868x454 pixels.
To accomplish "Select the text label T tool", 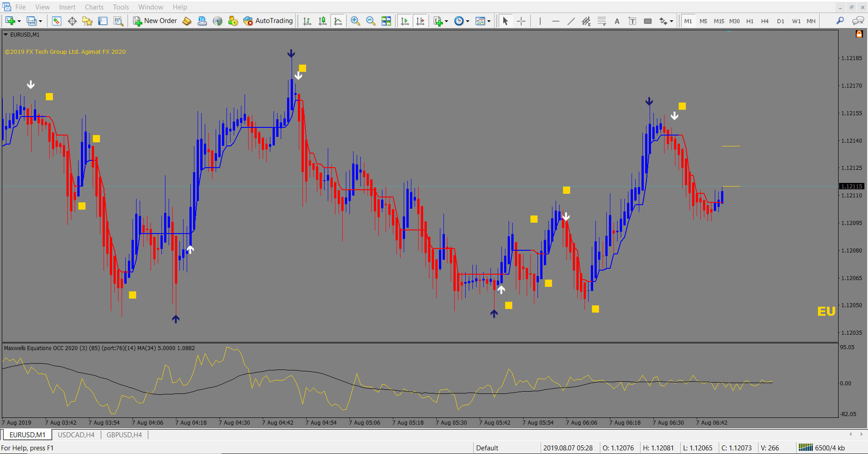I will coord(632,21).
